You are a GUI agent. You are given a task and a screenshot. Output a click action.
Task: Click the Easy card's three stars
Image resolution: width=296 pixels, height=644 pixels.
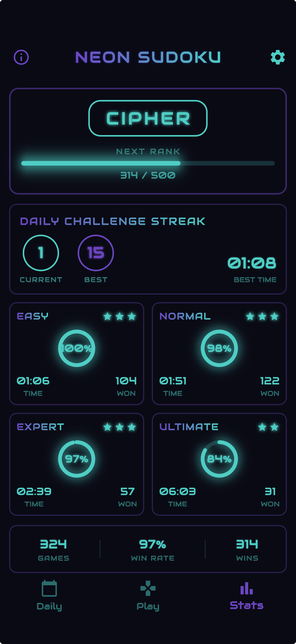coord(120,317)
